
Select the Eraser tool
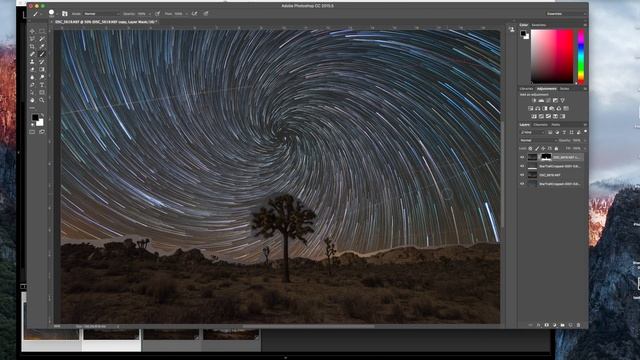32,70
